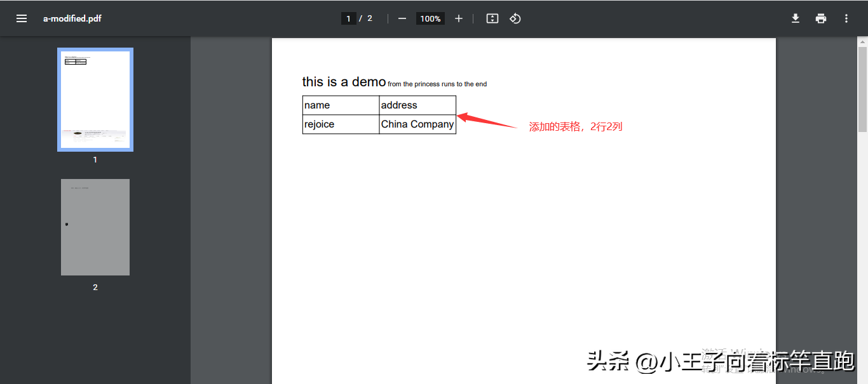Screen dimensions: 868x384
Task: Click the total page count 2
Action: (x=370, y=18)
